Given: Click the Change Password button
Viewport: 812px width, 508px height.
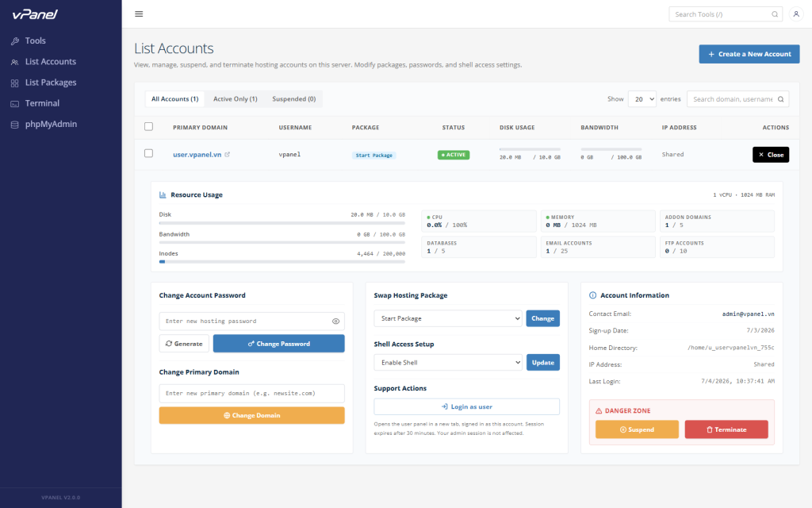Looking at the screenshot, I should click(278, 344).
